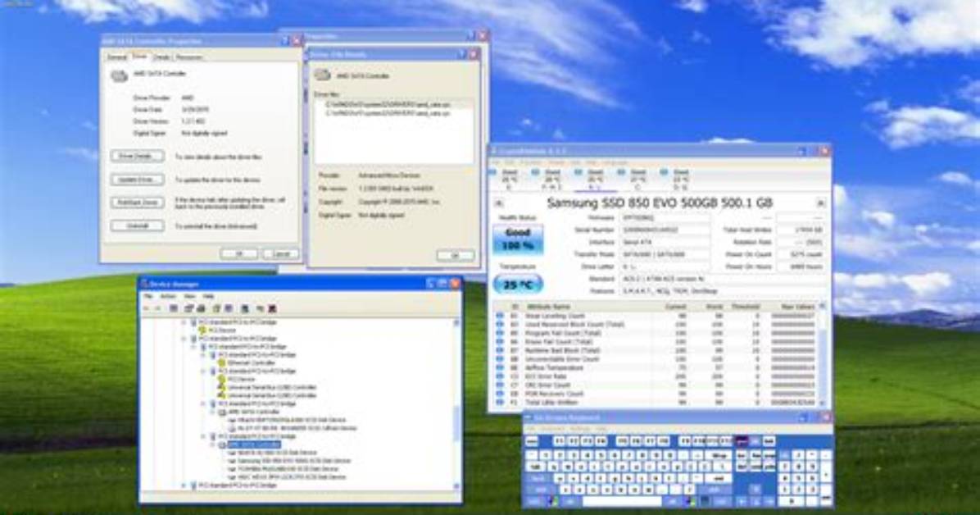The height and width of the screenshot is (515, 980).
Task: Click the status circle for POR Recovery Count
Action: (499, 394)
